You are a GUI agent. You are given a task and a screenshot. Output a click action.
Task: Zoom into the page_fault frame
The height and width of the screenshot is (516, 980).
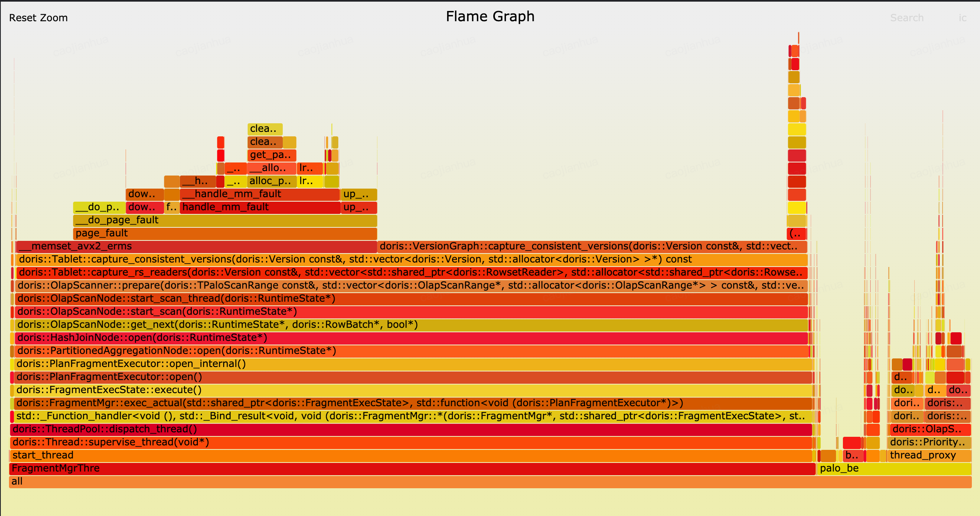(x=224, y=234)
